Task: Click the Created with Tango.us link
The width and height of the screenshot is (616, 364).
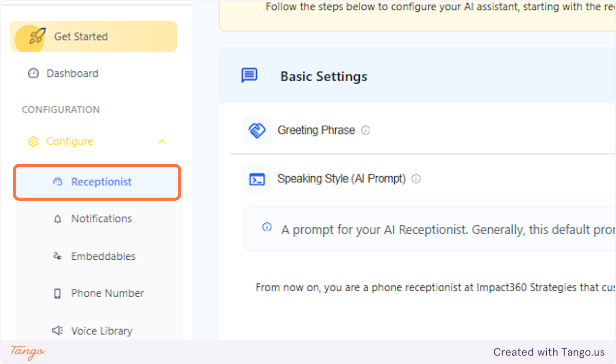Action: [549, 352]
